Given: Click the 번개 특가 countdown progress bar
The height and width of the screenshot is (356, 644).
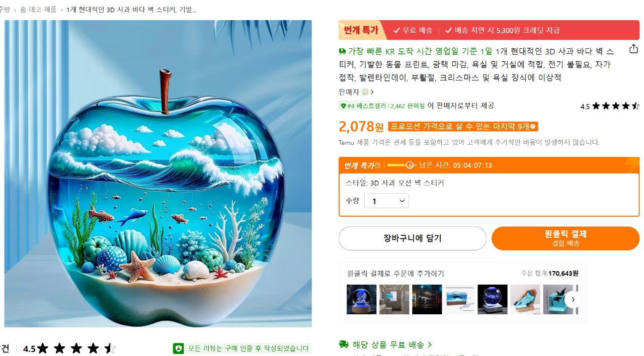Looking at the screenshot, I should (x=401, y=165).
